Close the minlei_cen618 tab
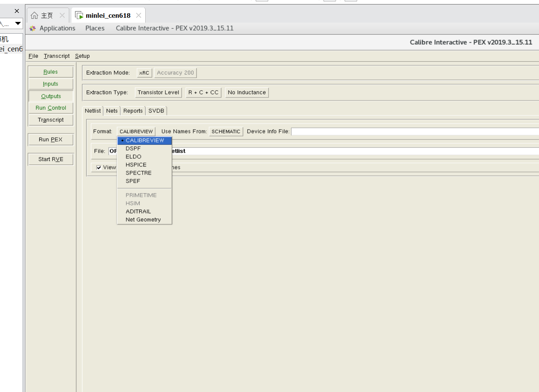Screen dimensions: 539x392 coord(138,15)
